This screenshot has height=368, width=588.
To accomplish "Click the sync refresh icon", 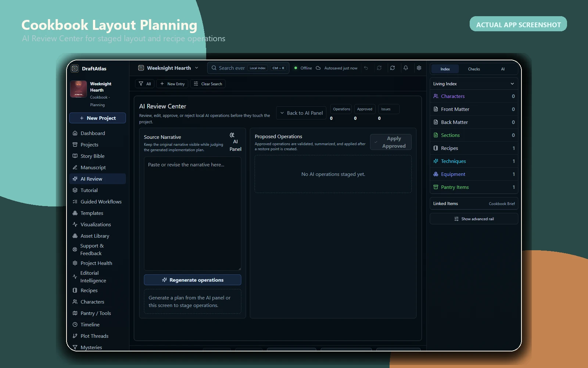I will (392, 68).
